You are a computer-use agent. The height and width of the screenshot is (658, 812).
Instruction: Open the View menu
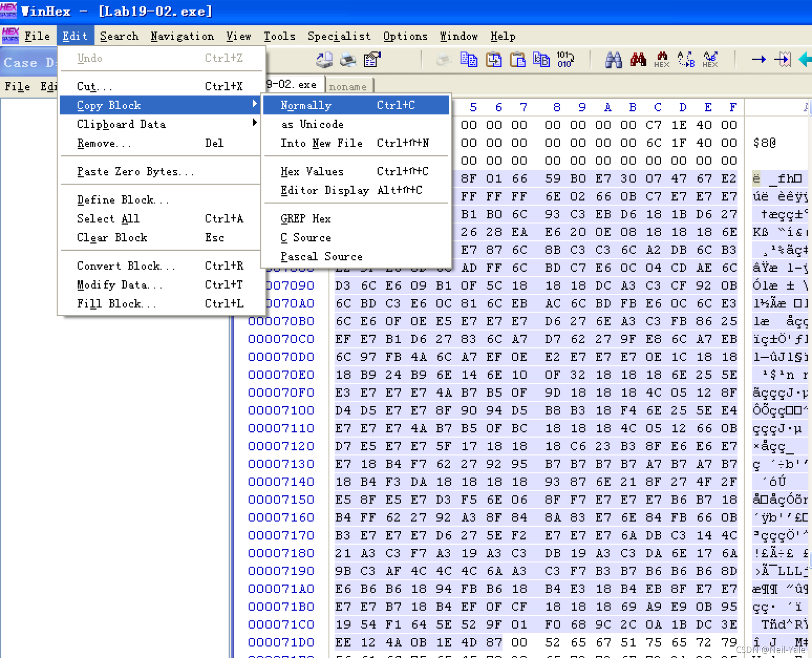pyautogui.click(x=239, y=36)
